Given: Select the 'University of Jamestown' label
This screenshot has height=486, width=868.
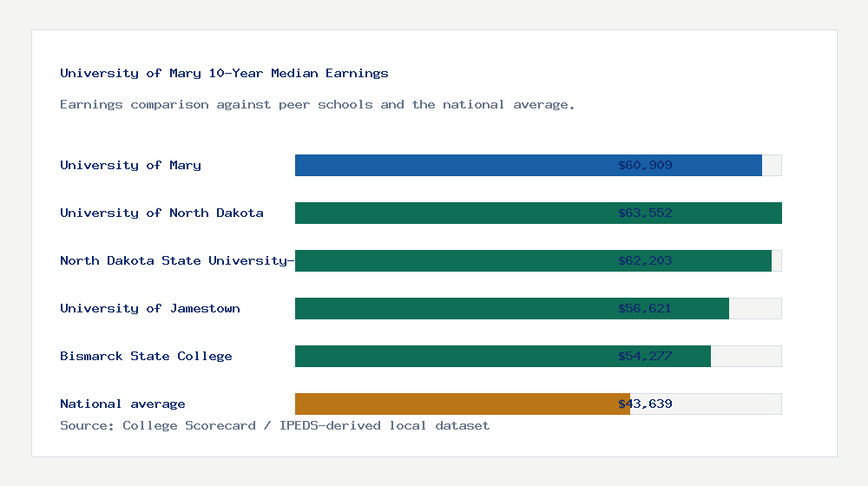Looking at the screenshot, I should click(150, 308).
